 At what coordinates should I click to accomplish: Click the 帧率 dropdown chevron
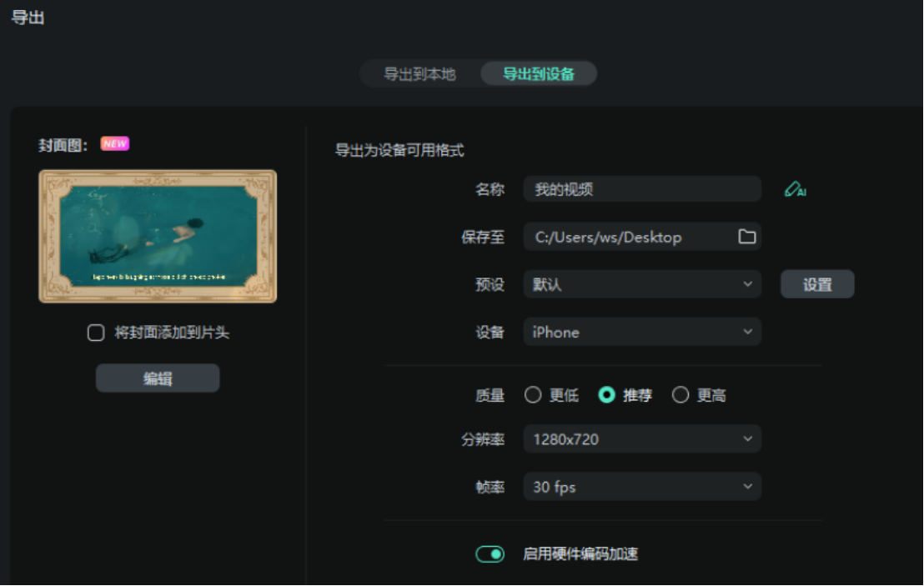(748, 486)
